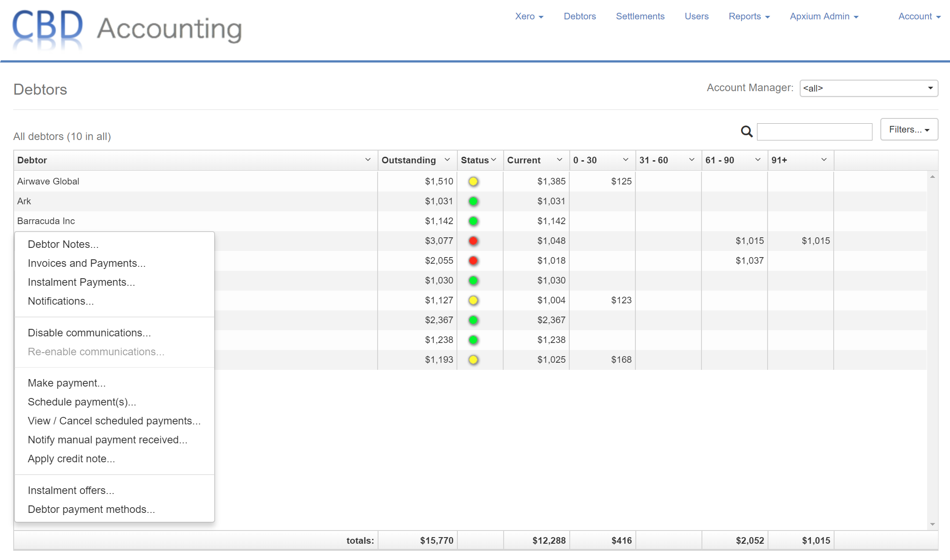Click the $2,367 outstanding amount
This screenshot has height=560, width=950.
[439, 320]
